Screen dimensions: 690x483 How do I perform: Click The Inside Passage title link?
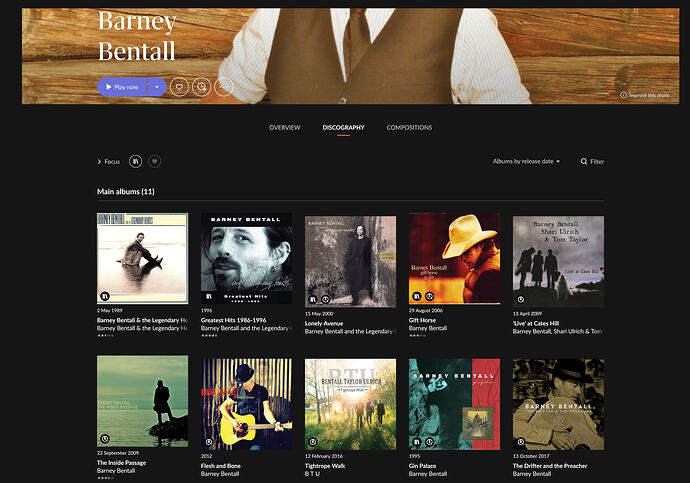click(121, 463)
